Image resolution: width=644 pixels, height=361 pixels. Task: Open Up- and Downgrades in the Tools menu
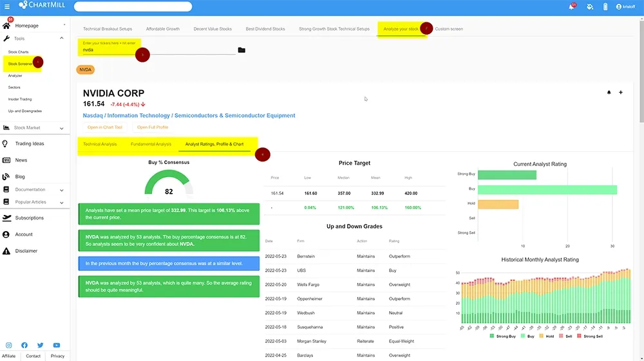[x=24, y=111]
